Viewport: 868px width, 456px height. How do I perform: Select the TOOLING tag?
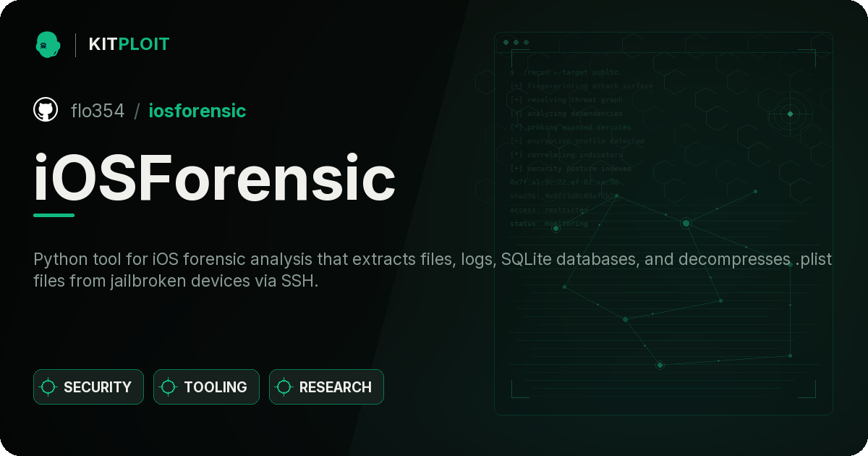click(x=206, y=387)
